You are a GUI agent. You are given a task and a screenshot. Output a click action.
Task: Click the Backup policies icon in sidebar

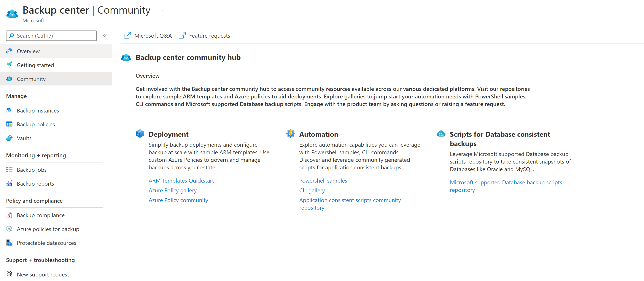(9, 124)
